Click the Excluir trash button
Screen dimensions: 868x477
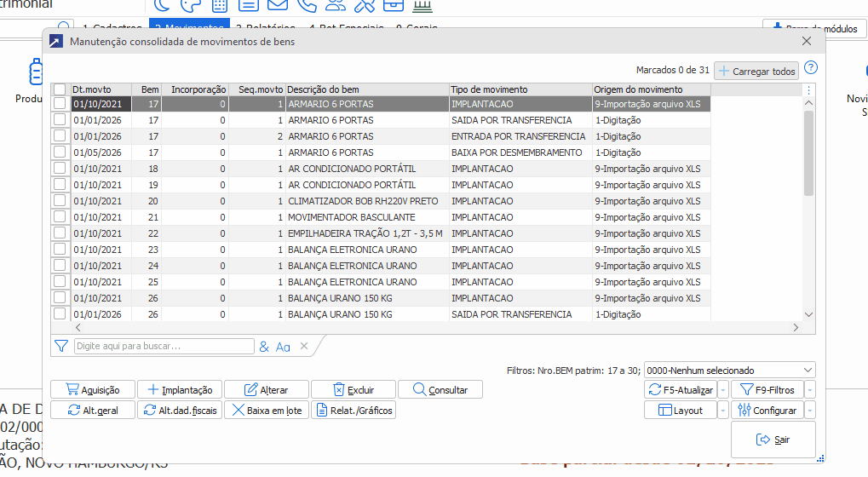354,389
